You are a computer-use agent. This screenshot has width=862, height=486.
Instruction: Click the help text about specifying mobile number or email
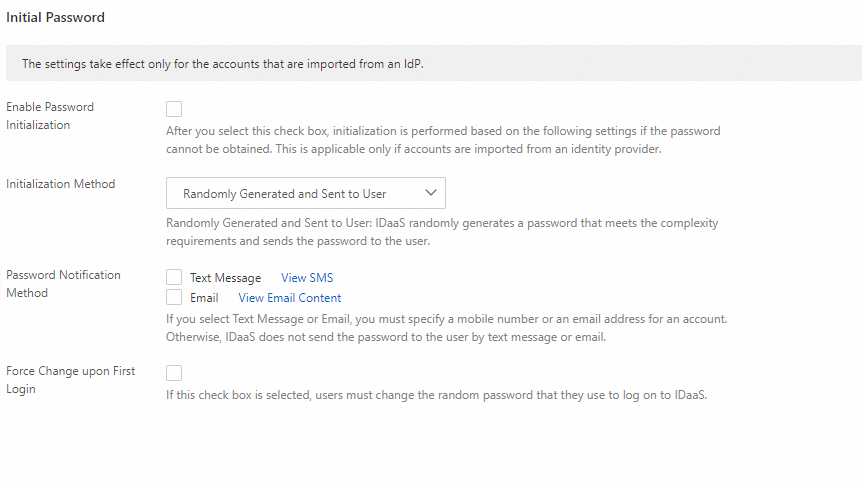(x=446, y=328)
